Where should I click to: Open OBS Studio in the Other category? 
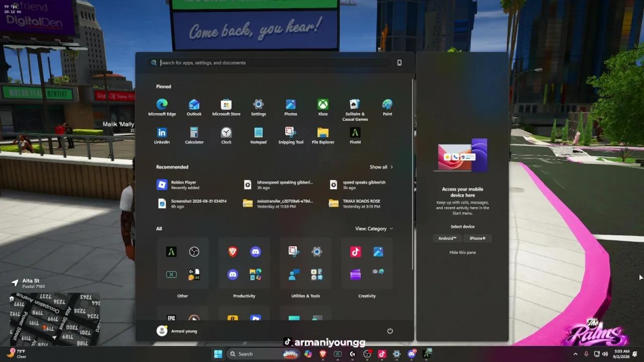pos(194,252)
